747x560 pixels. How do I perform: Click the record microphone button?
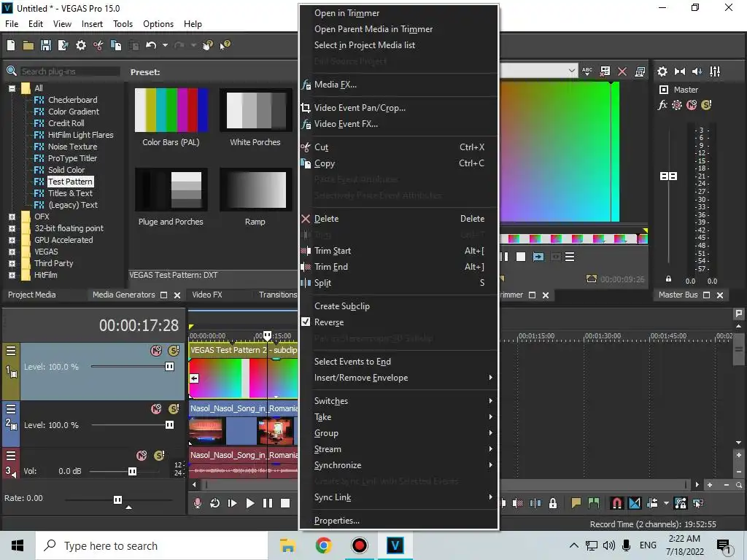click(197, 503)
